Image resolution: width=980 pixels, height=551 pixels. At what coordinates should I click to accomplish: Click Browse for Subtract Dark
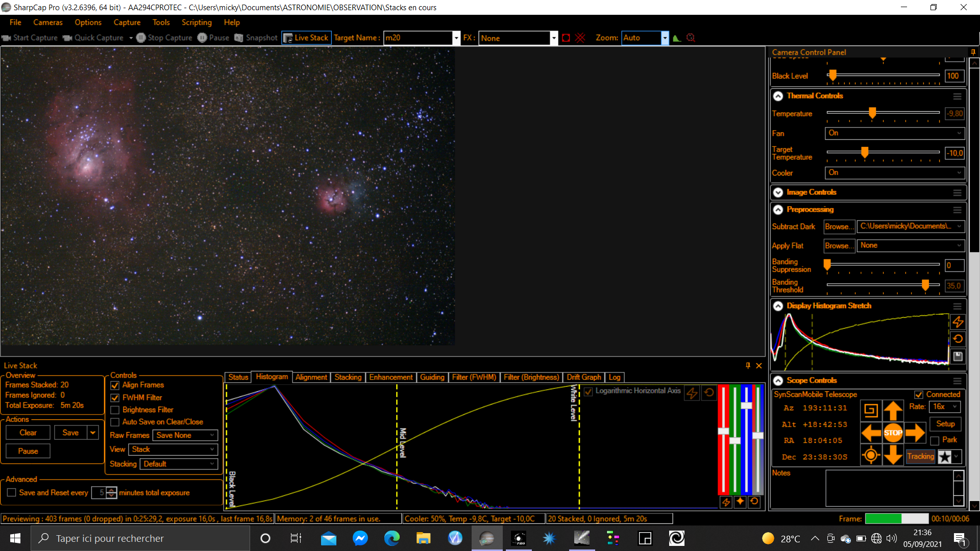pos(839,227)
